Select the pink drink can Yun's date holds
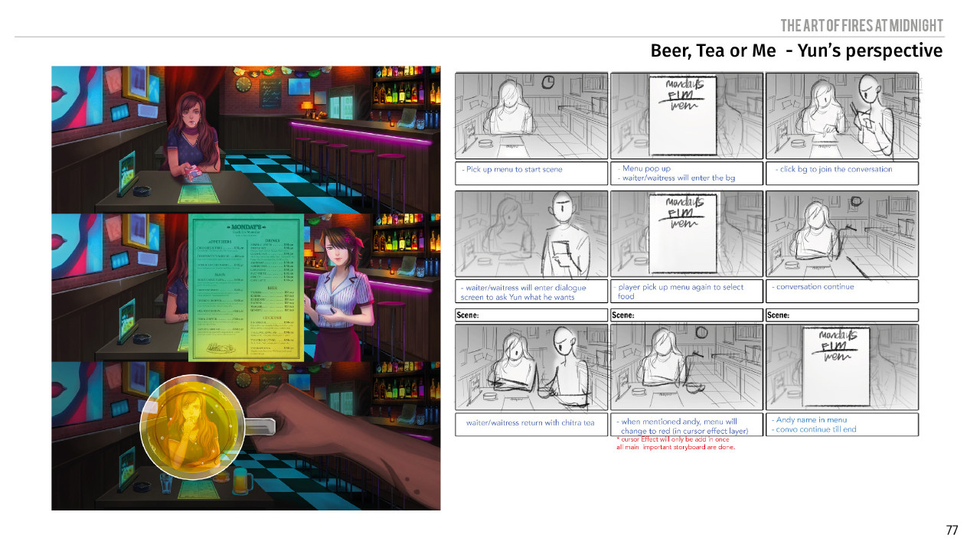 [192, 171]
